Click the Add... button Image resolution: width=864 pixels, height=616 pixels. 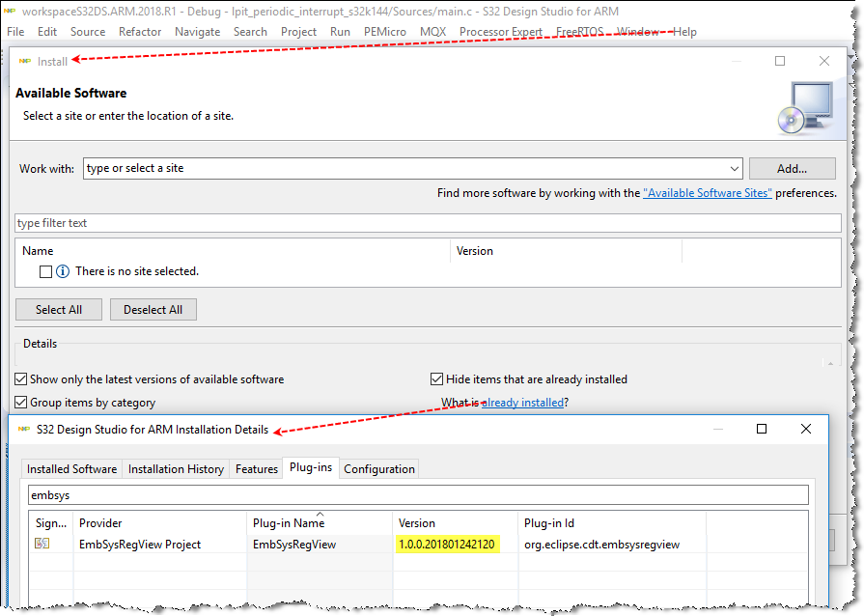point(792,169)
